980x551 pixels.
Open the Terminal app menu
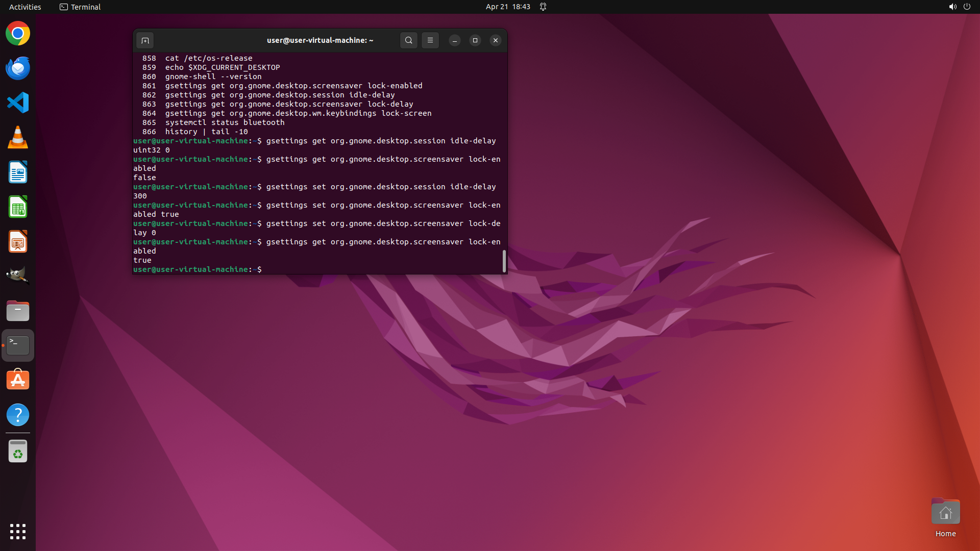(80, 7)
